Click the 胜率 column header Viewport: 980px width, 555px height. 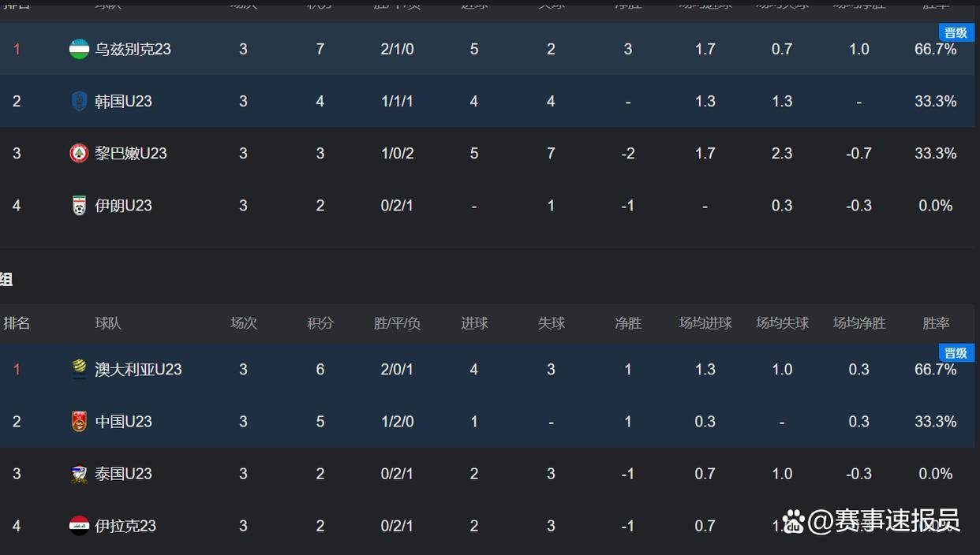936,323
